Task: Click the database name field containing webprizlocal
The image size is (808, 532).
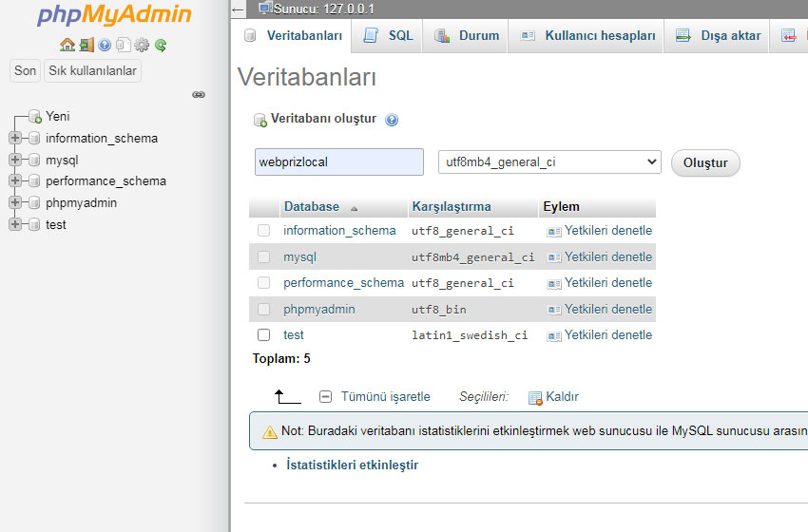Action: point(339,162)
